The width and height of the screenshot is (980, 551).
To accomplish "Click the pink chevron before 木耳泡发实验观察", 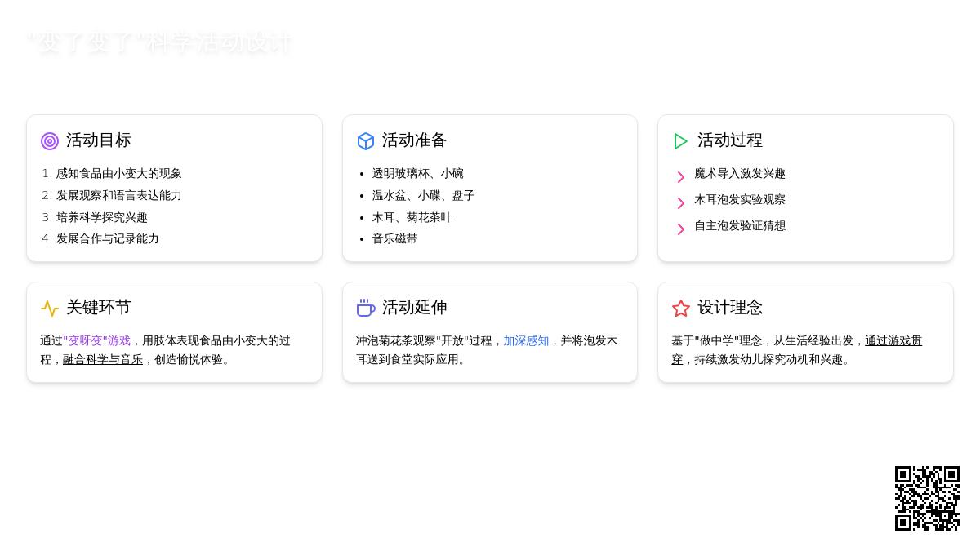I will point(681,203).
